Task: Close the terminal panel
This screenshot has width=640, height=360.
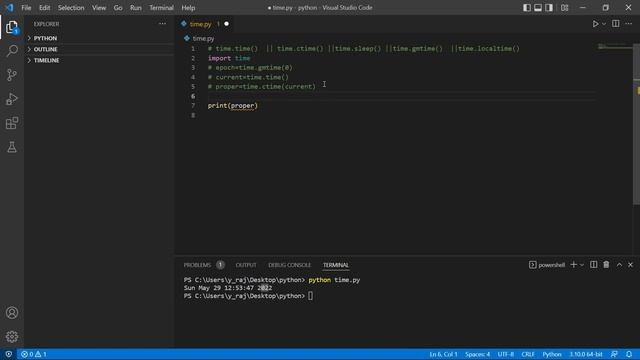Action: pyautogui.click(x=631, y=265)
